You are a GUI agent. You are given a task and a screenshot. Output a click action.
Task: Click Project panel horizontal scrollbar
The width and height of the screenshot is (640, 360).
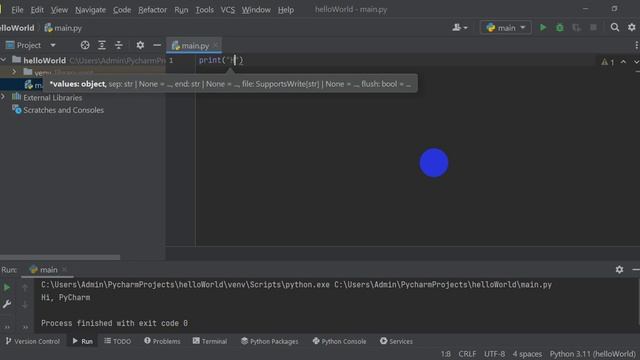60,258
